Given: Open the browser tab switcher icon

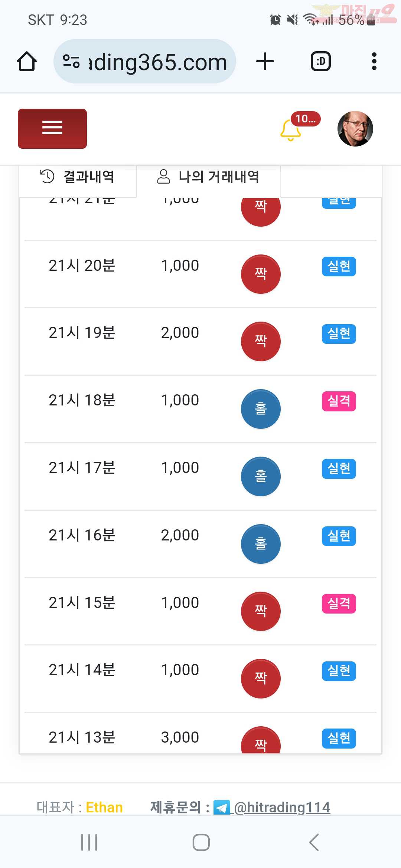Looking at the screenshot, I should coord(321,62).
